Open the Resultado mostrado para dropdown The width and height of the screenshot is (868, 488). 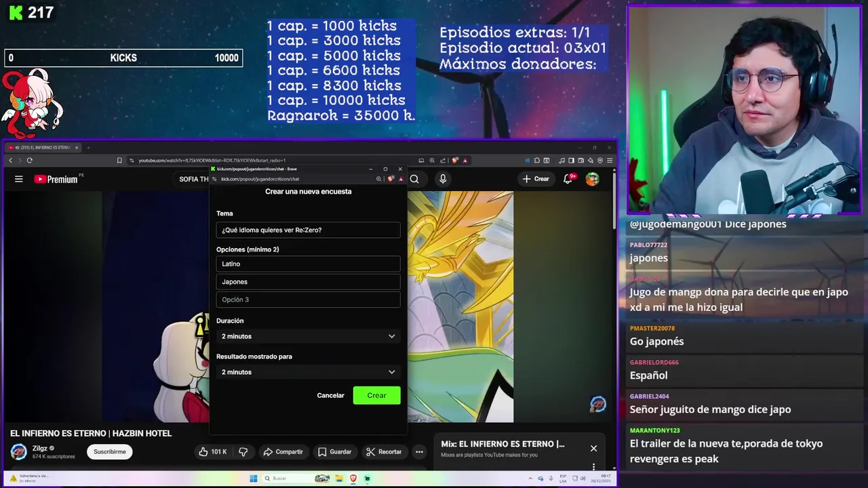[308, 372]
